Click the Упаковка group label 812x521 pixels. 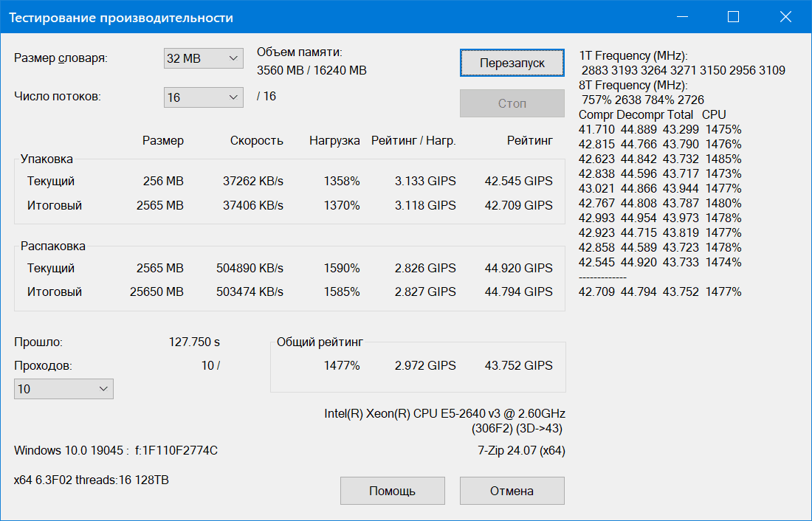(x=47, y=159)
